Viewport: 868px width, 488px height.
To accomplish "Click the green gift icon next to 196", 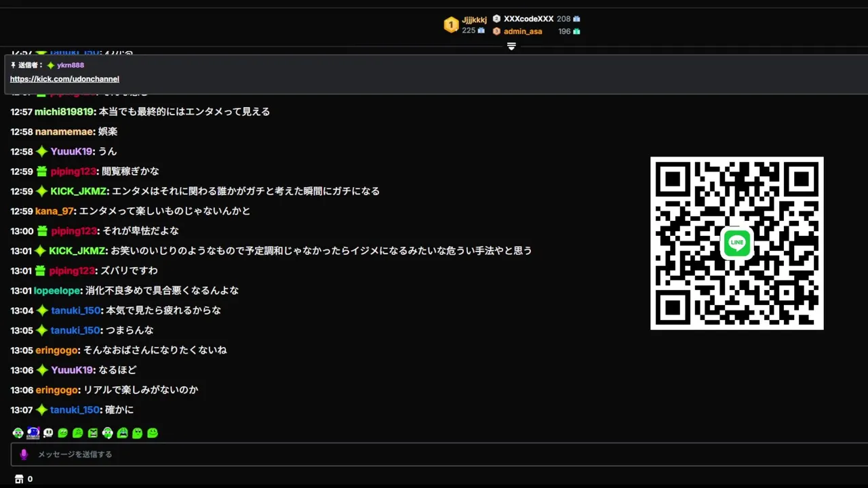I will pos(576,31).
